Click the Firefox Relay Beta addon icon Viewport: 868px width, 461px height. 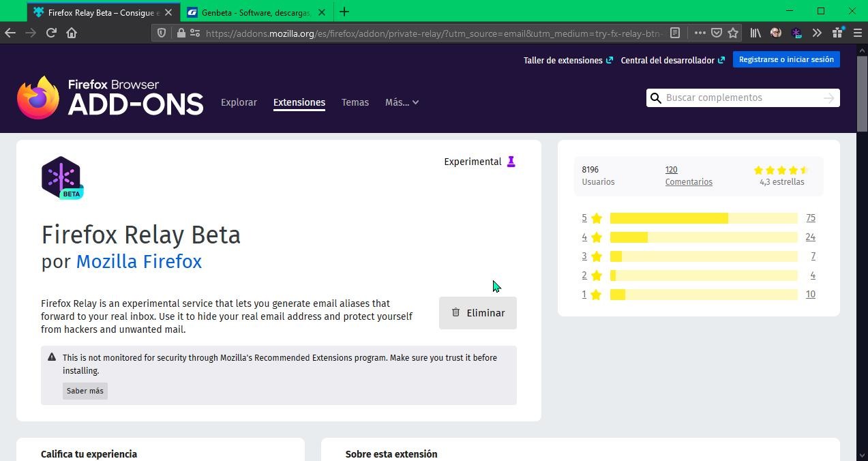click(62, 178)
